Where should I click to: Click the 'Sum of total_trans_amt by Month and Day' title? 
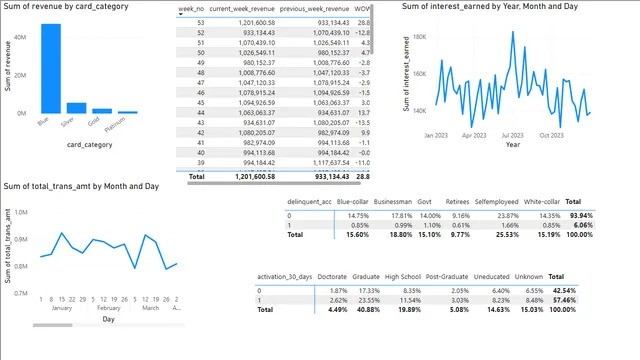pyautogui.click(x=81, y=186)
